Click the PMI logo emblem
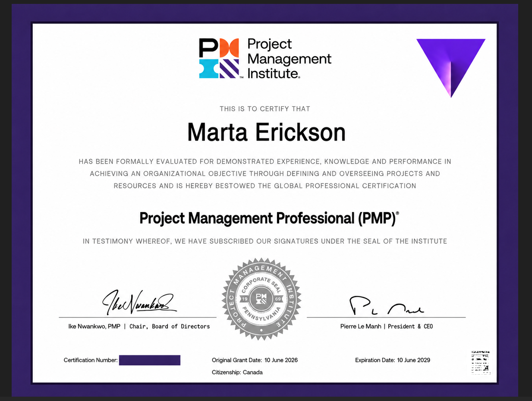 point(219,58)
